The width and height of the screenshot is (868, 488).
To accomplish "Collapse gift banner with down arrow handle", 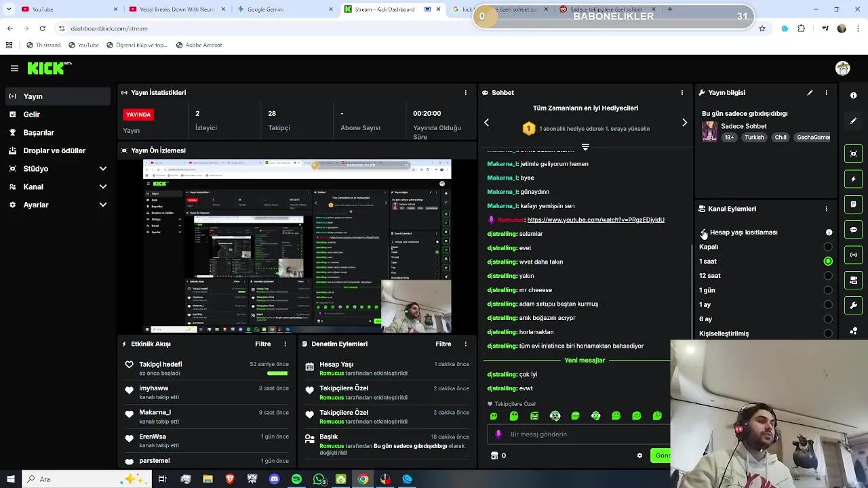I will pyautogui.click(x=585, y=146).
